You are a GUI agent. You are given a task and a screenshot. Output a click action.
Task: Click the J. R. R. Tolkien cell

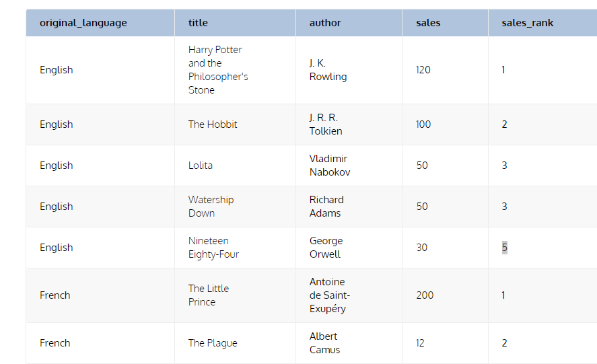349,124
